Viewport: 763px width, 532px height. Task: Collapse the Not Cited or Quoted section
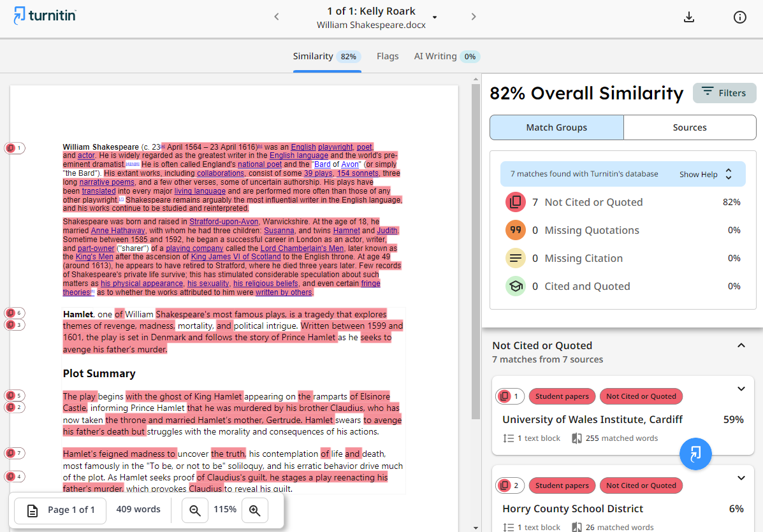click(x=741, y=345)
